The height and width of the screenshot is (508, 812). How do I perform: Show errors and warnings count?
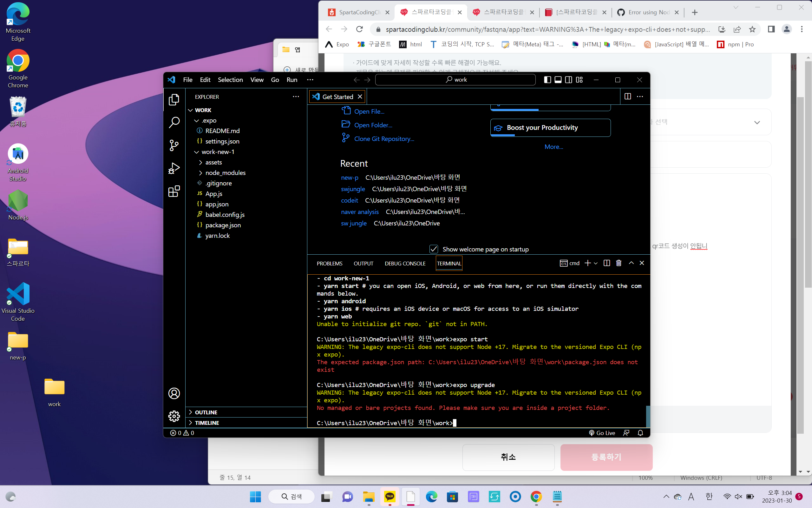pos(182,433)
